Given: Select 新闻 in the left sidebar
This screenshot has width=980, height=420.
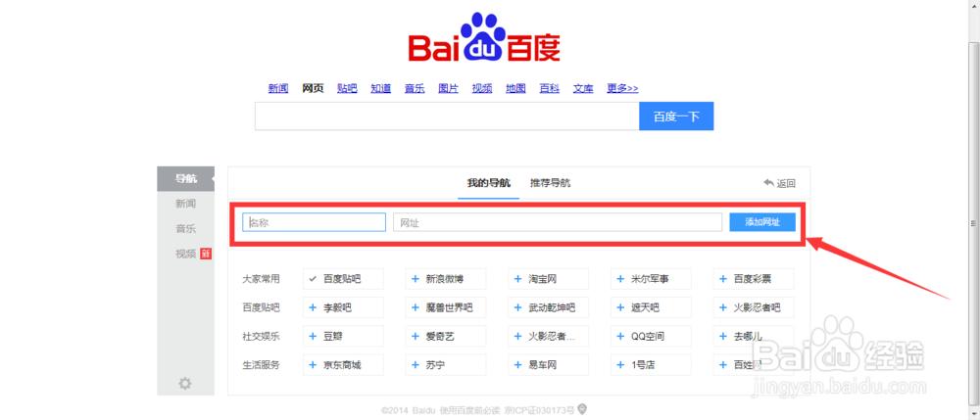Looking at the screenshot, I should pyautogui.click(x=185, y=204).
